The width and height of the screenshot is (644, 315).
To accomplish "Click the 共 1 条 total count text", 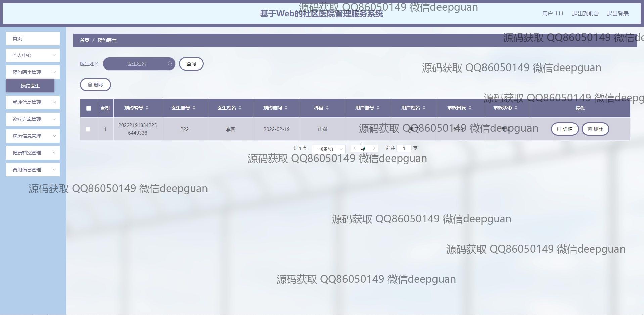I will pyautogui.click(x=300, y=148).
